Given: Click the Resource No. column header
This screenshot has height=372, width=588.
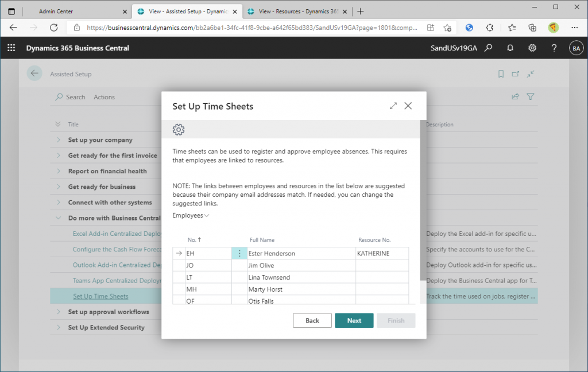Looking at the screenshot, I should [374, 240].
